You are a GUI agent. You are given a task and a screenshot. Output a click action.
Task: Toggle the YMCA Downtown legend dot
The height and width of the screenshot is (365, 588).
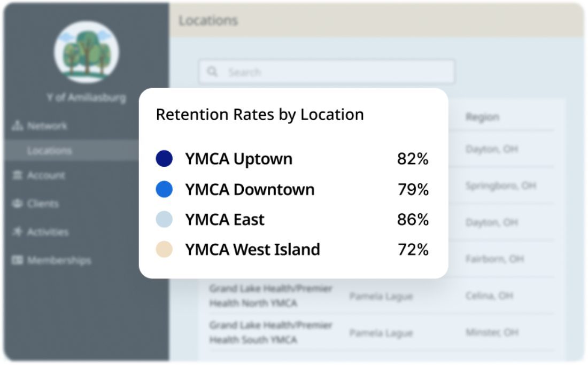[x=165, y=189]
